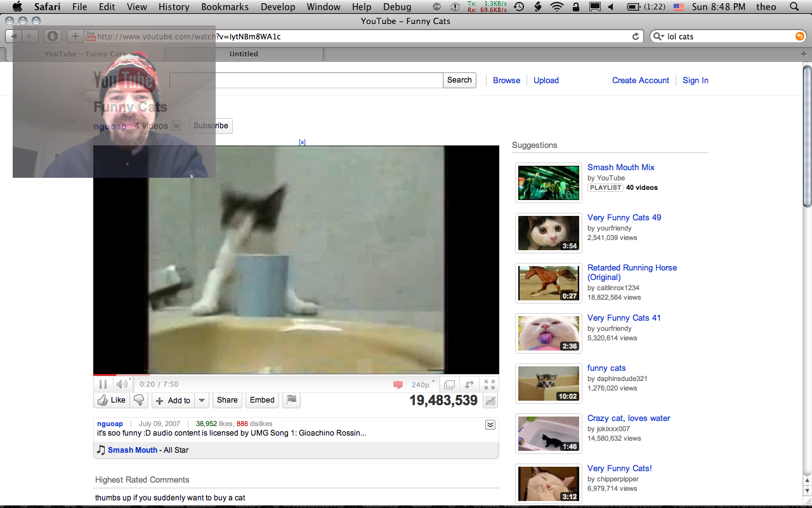Image resolution: width=812 pixels, height=508 pixels.
Task: Pause the Funny Cats video
Action: [103, 384]
